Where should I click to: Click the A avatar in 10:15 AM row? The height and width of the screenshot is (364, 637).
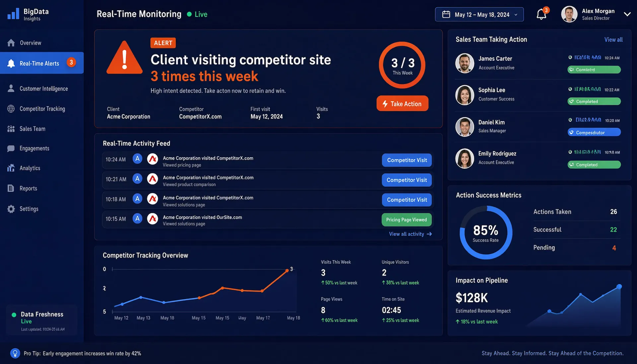(x=137, y=218)
